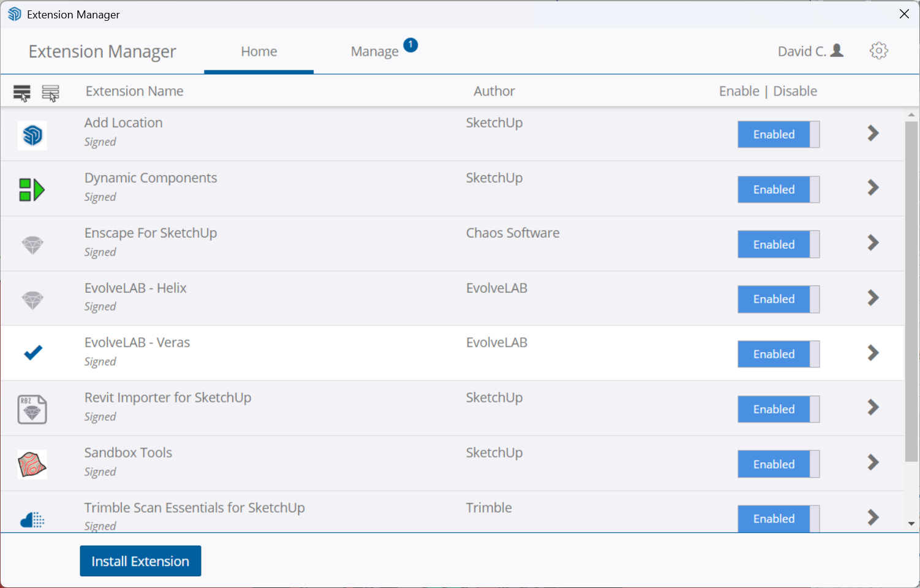Image resolution: width=920 pixels, height=588 pixels.
Task: Switch to the Home tab
Action: pos(259,51)
